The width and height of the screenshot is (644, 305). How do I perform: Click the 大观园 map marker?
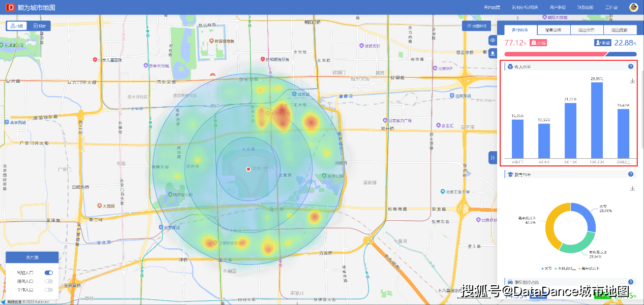99,206
